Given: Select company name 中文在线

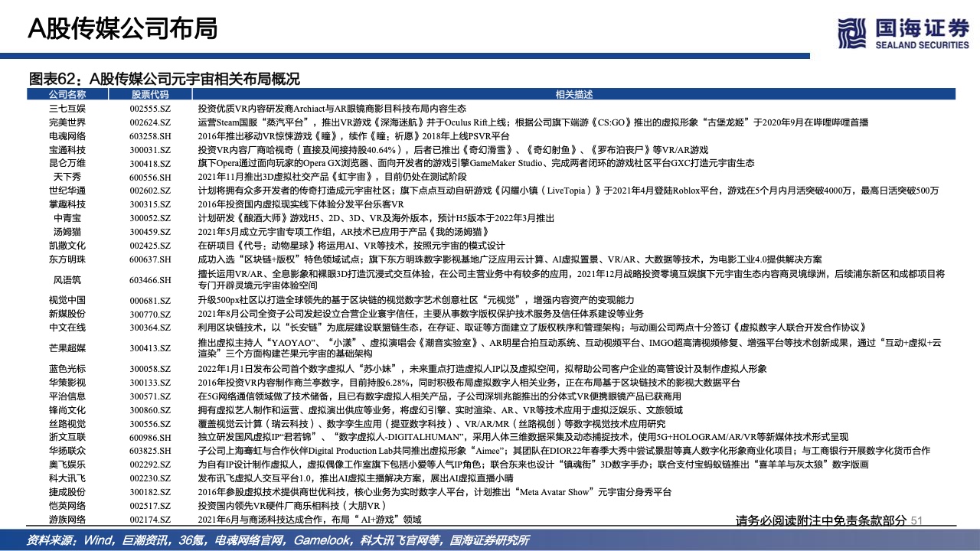Looking at the screenshot, I should tap(67, 327).
